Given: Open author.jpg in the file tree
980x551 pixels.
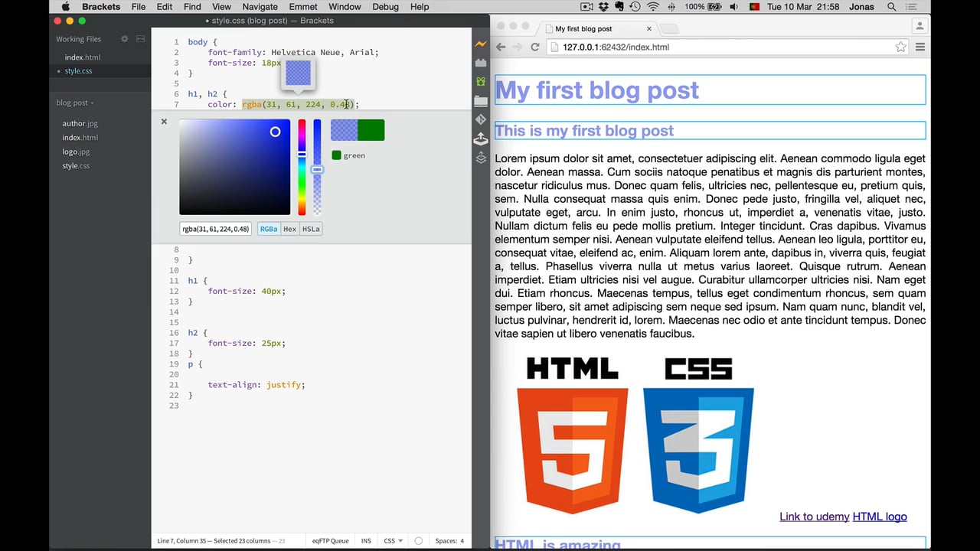Looking at the screenshot, I should click(80, 123).
